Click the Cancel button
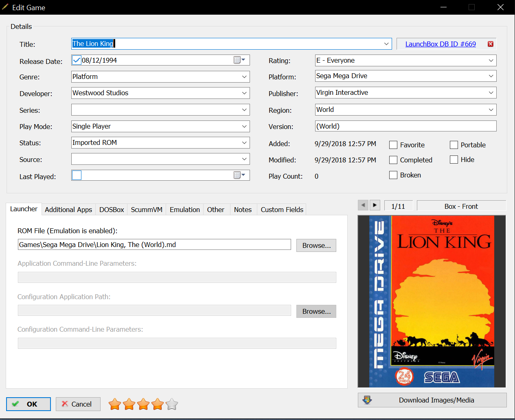The image size is (515, 420). 78,404
